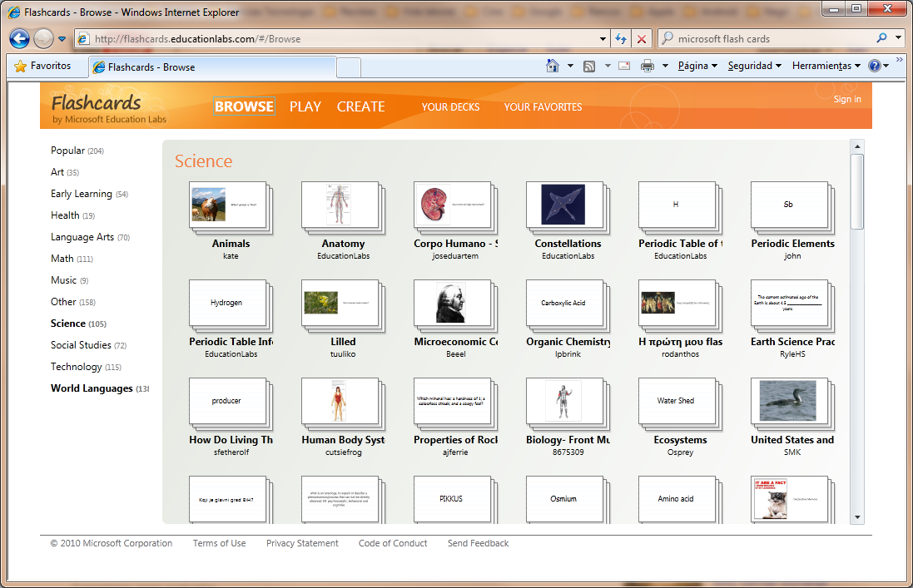Image resolution: width=913 pixels, height=588 pixels.
Task: Click the Print icon in toolbar
Action: pos(648,66)
